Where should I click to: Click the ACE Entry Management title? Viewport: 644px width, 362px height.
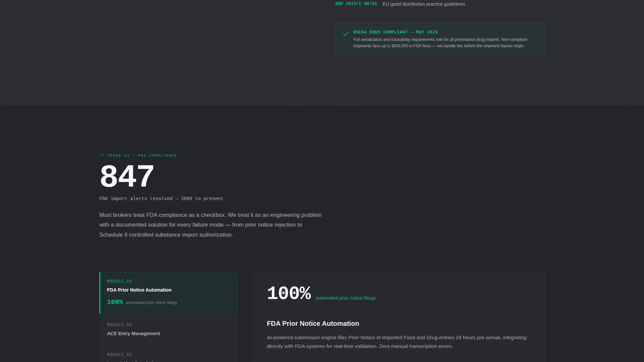click(x=133, y=334)
